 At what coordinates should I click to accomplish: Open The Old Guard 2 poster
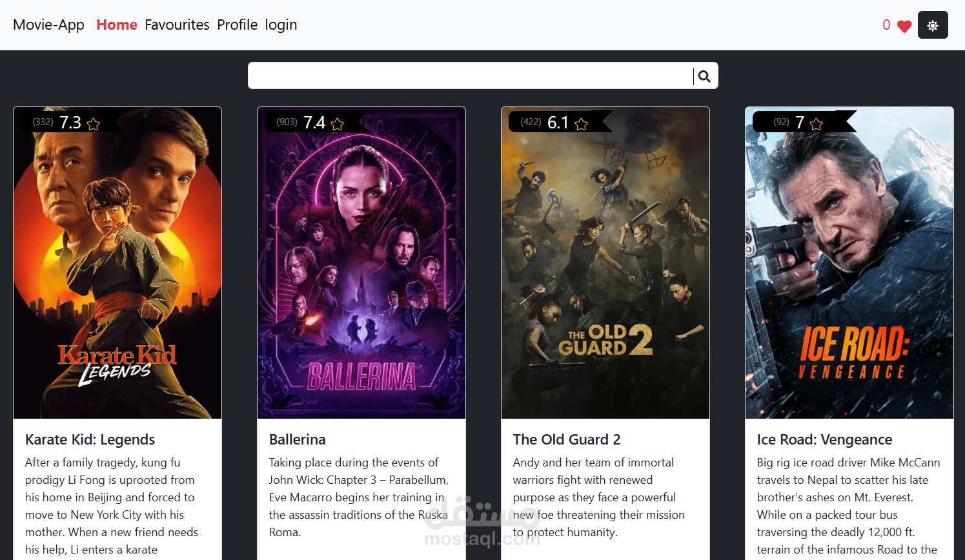coord(605,263)
